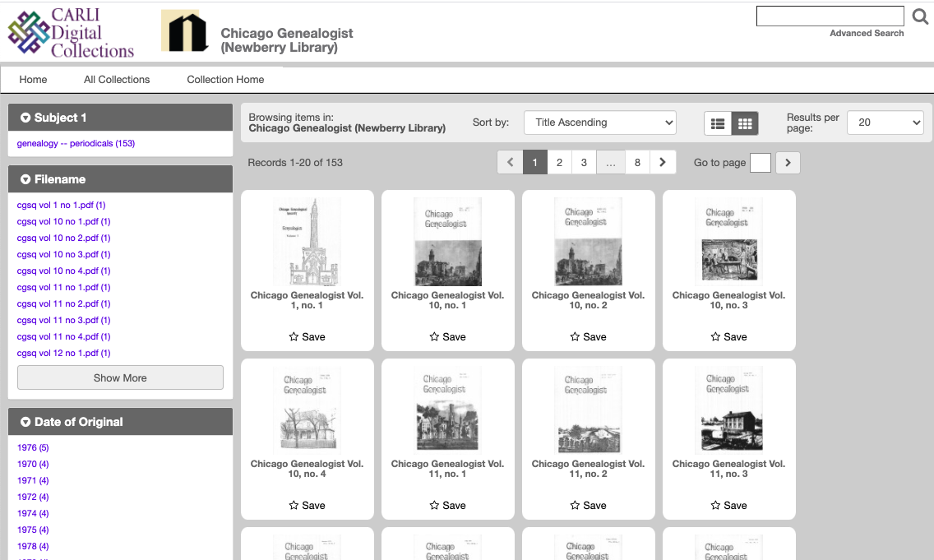Filter by cgsq vol 11 no 1.pdf
Screen dimensions: 934x560
pyautogui.click(x=64, y=287)
